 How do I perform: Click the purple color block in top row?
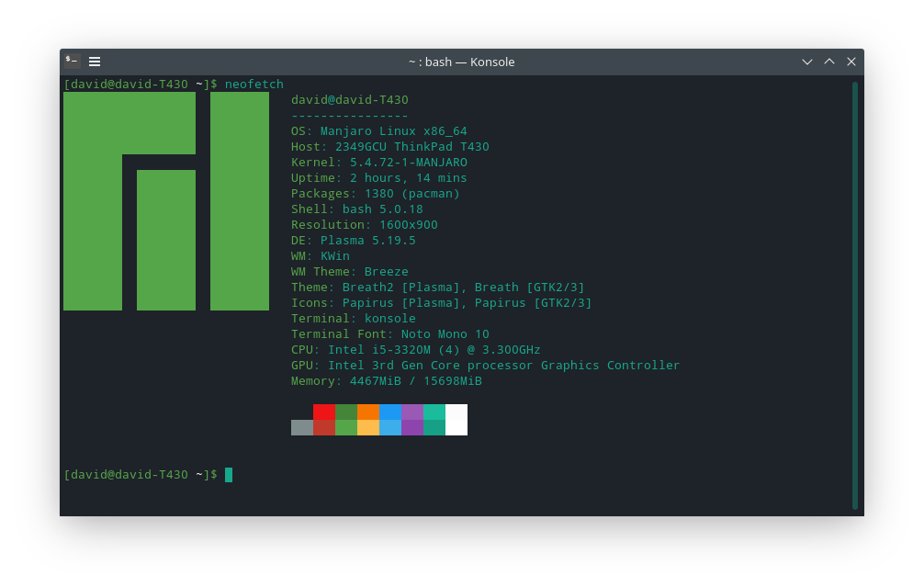tap(412, 412)
